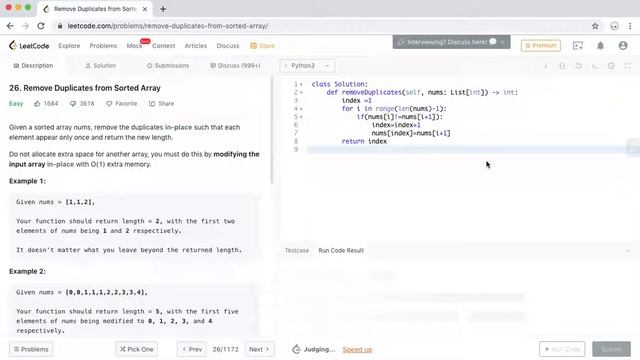The height and width of the screenshot is (360, 640).
Task: Switch to the Solution tab
Action: pyautogui.click(x=100, y=66)
